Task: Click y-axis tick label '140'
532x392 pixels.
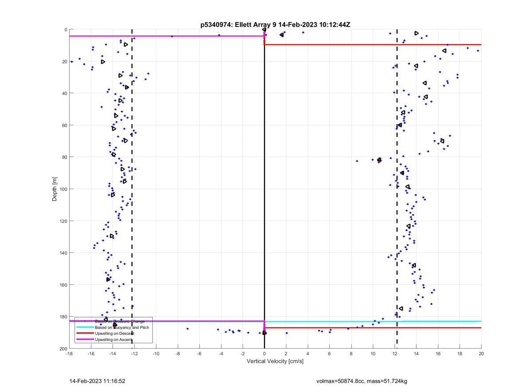Action: click(63, 253)
